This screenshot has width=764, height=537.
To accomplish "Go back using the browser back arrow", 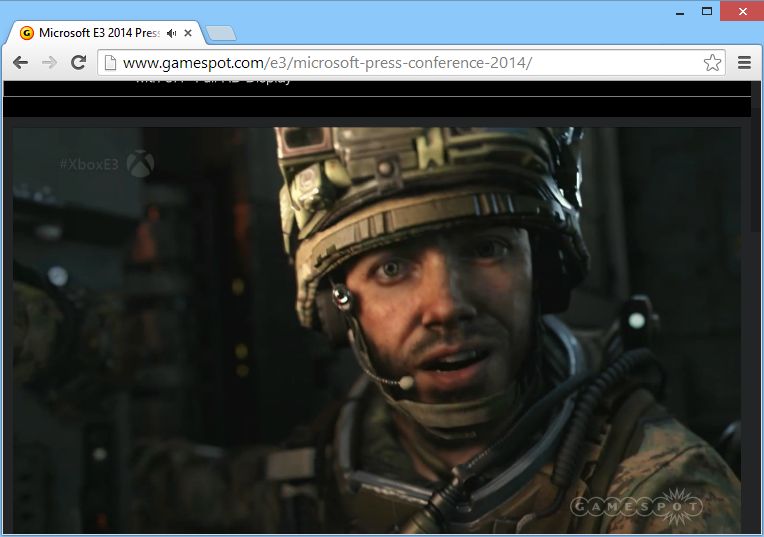I will (x=20, y=62).
